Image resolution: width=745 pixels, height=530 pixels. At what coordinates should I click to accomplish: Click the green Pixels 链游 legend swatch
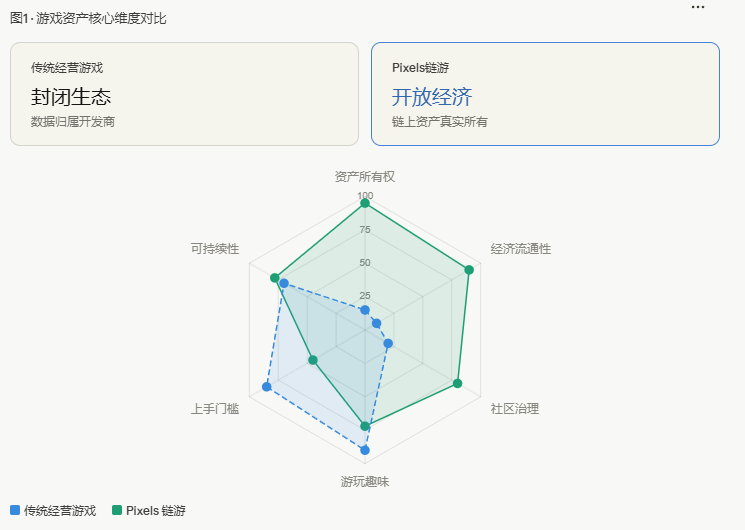pos(116,510)
